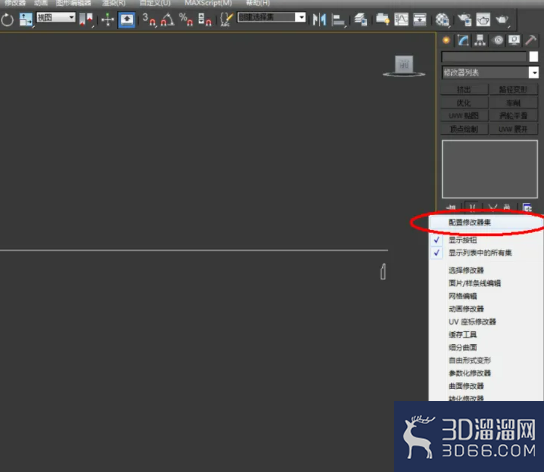
Task: Open the Rendered Frame Window icon
Action: [x=483, y=19]
